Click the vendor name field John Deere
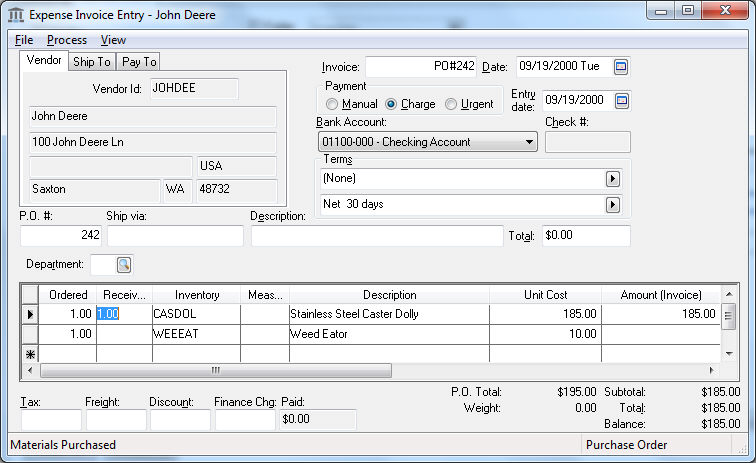 153,116
